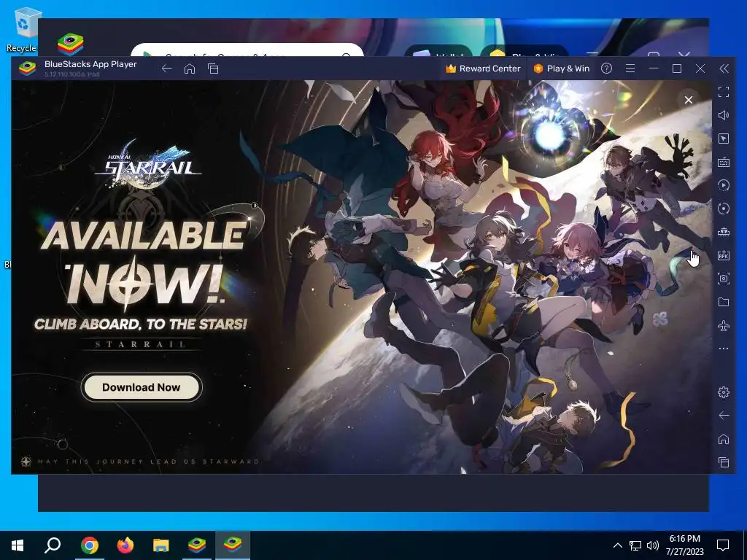The image size is (747, 560).
Task: Click the search box in the background window
Action: pyautogui.click(x=247, y=50)
